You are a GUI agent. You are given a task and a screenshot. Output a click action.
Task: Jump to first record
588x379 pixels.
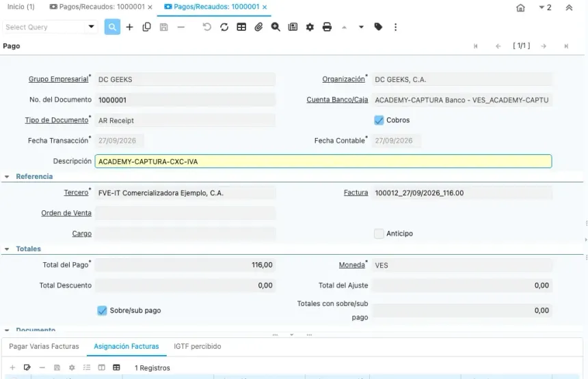pos(475,46)
